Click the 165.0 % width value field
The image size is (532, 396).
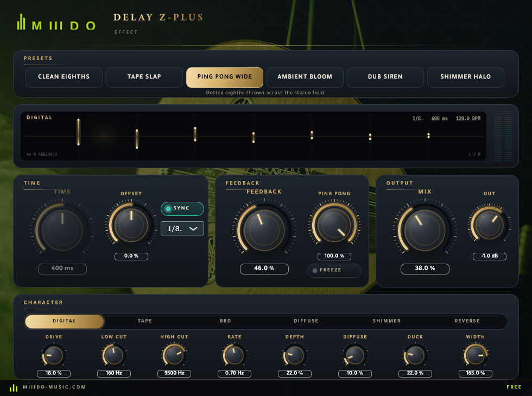click(x=476, y=373)
